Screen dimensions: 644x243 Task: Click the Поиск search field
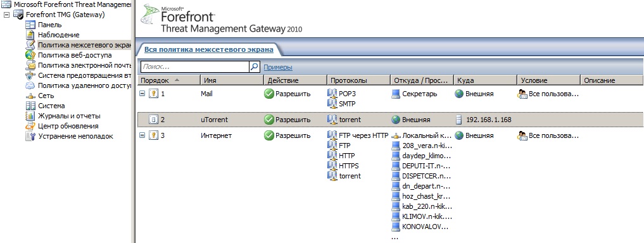195,66
